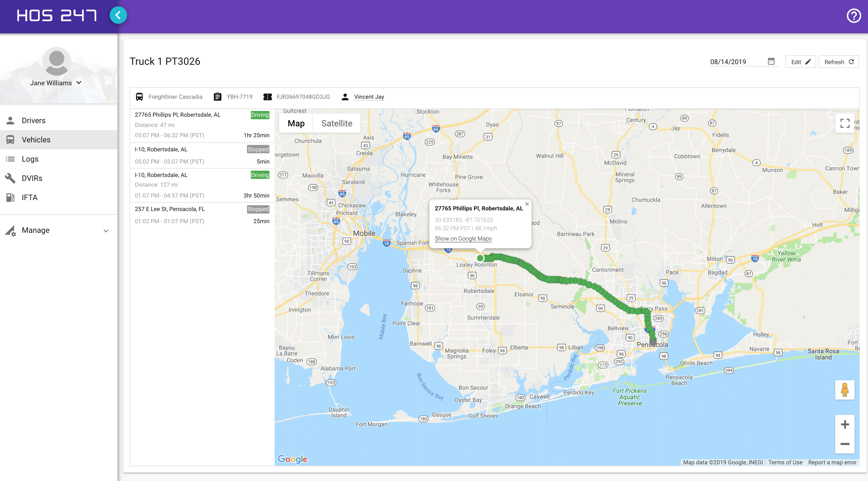The height and width of the screenshot is (481, 868).
Task: Open the help question mark icon
Action: (854, 16)
